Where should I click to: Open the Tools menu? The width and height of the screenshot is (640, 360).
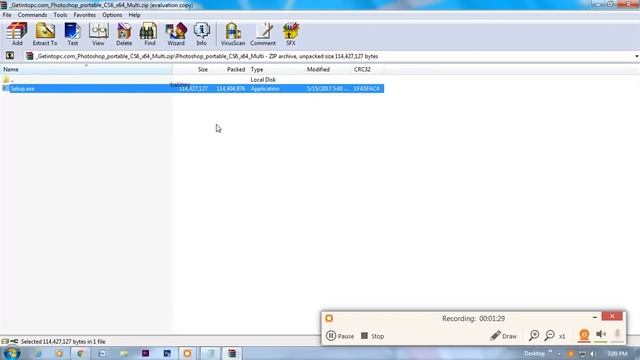coord(60,15)
